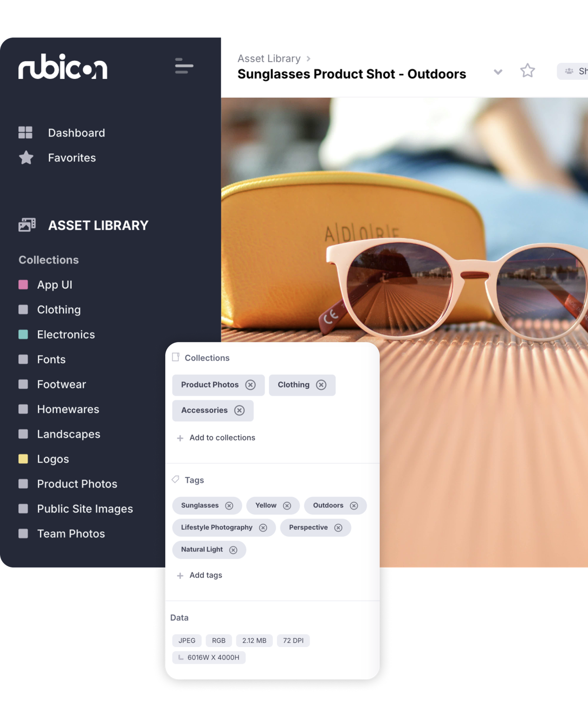Open the Team Photos collection
Viewport: 588px width, 702px height.
click(71, 533)
